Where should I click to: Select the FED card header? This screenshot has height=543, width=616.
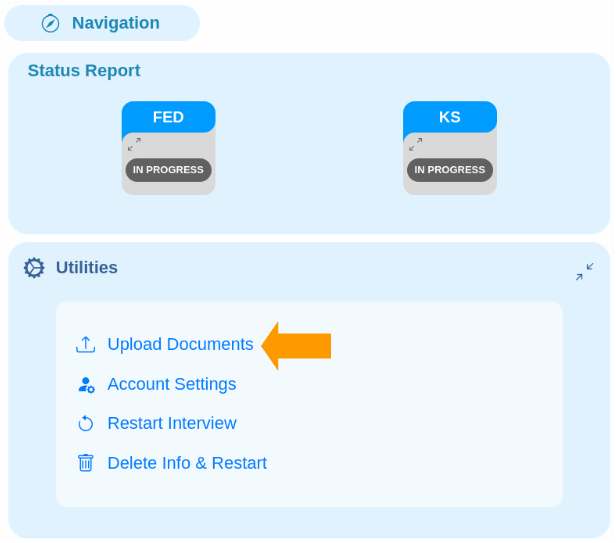[x=169, y=117]
